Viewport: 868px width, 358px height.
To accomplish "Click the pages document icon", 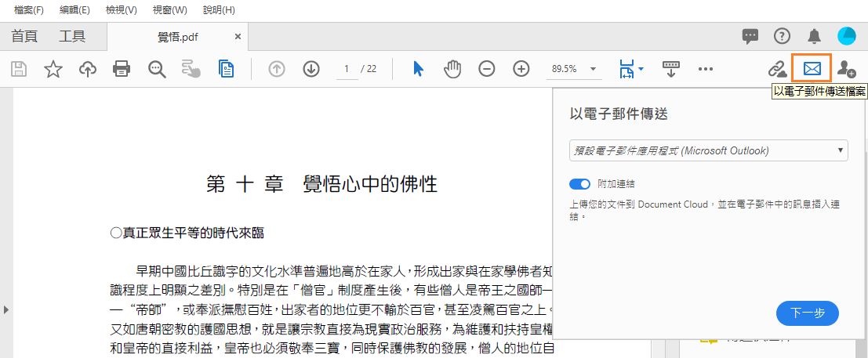I will point(226,69).
